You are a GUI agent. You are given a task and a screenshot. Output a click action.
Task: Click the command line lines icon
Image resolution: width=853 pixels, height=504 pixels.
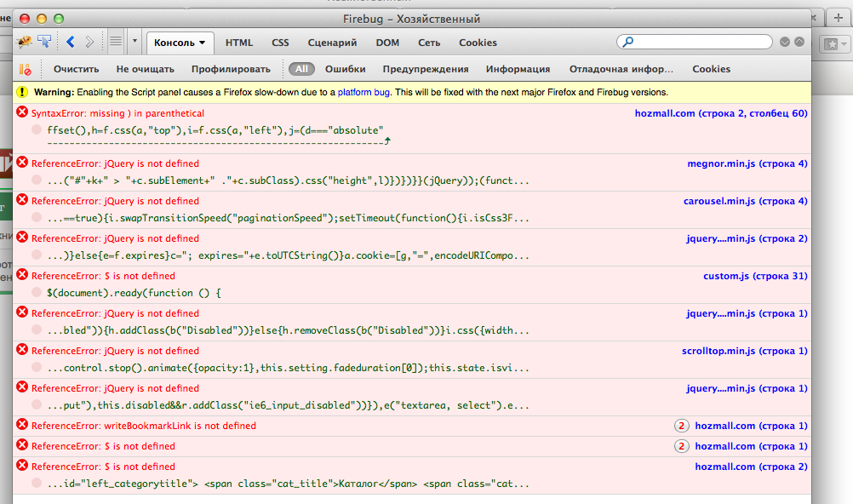pyautogui.click(x=116, y=42)
